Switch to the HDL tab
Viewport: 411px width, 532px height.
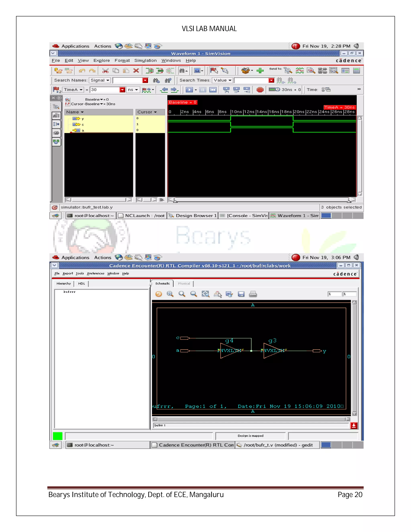point(81,283)
